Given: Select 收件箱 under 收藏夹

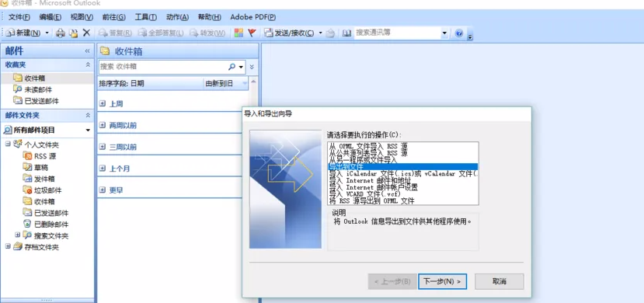Looking at the screenshot, I should [47, 78].
